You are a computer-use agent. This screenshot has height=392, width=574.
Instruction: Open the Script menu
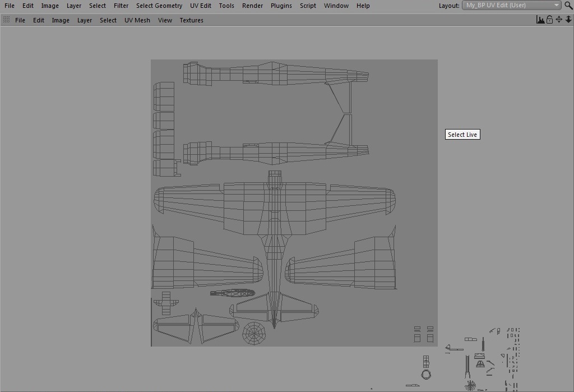[x=308, y=6]
